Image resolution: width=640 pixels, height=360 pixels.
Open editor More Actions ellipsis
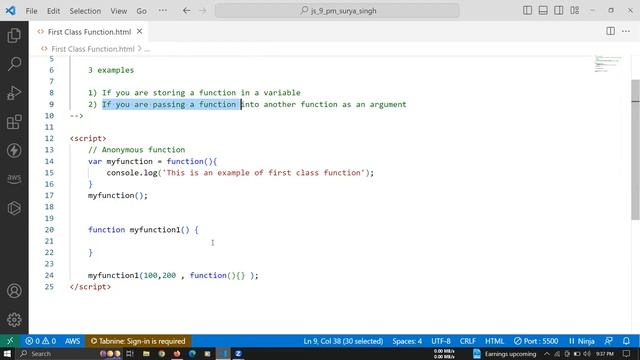tap(626, 31)
